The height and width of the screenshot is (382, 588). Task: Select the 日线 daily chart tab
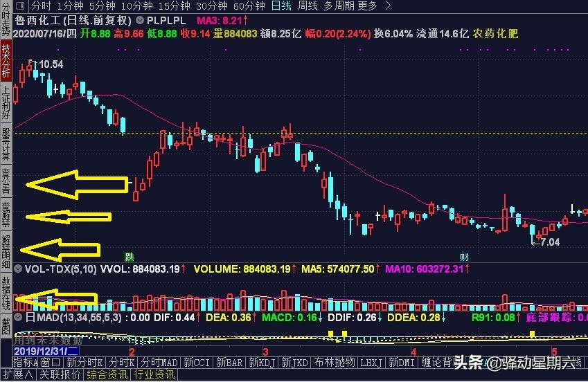coord(281,6)
